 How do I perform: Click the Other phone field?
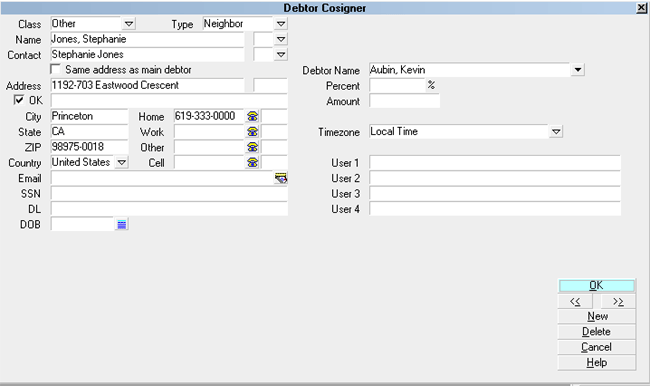point(209,147)
